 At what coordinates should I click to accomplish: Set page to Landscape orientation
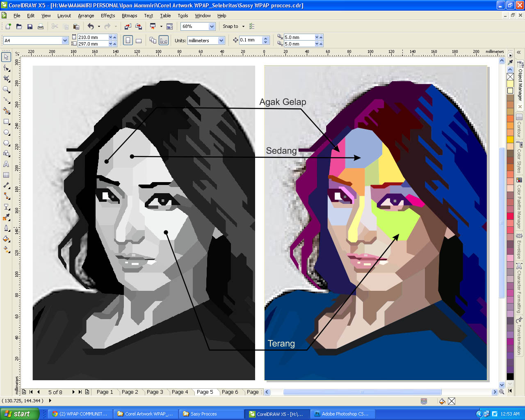(x=139, y=40)
